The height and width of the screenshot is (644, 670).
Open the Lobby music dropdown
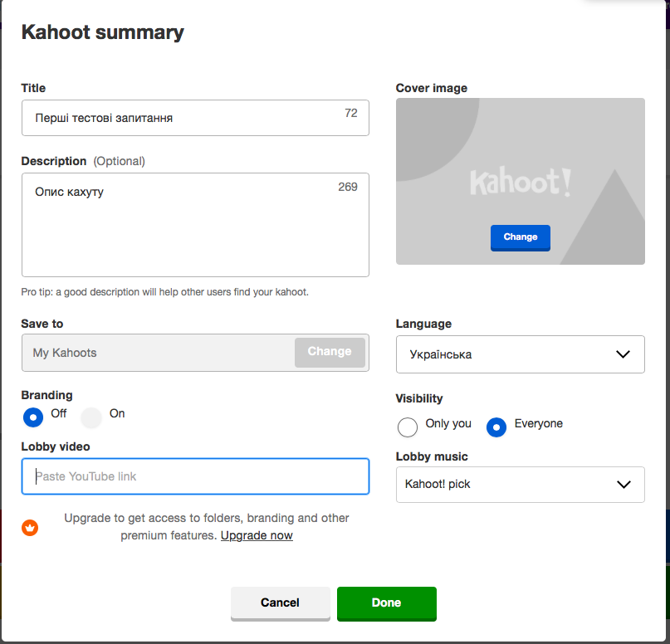coord(520,485)
